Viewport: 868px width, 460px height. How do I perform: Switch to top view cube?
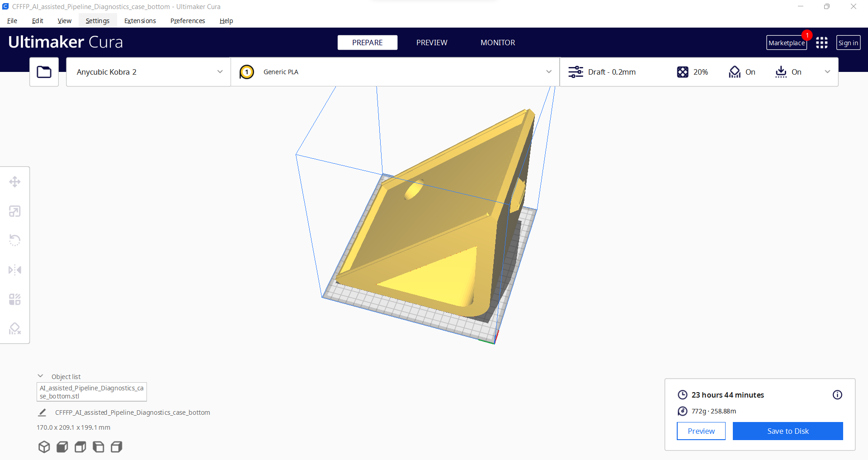(x=80, y=447)
